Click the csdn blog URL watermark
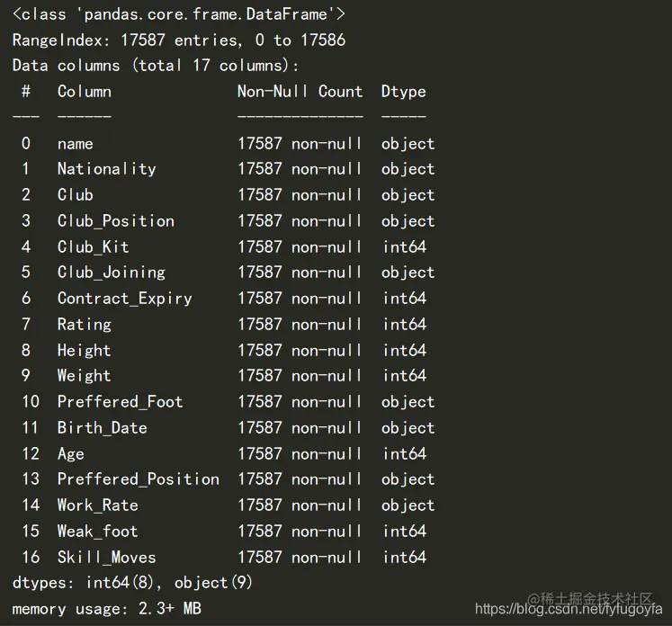The image size is (672, 626). pos(569,609)
